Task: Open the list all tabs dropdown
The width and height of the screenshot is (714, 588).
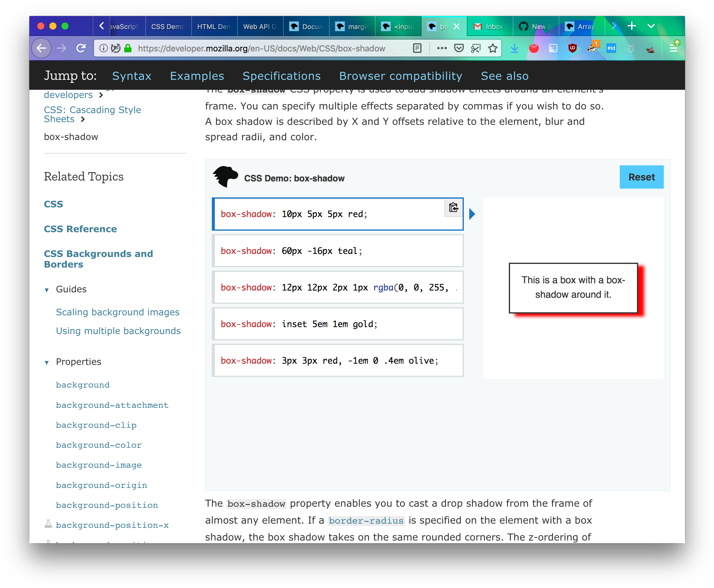Action: [x=651, y=26]
